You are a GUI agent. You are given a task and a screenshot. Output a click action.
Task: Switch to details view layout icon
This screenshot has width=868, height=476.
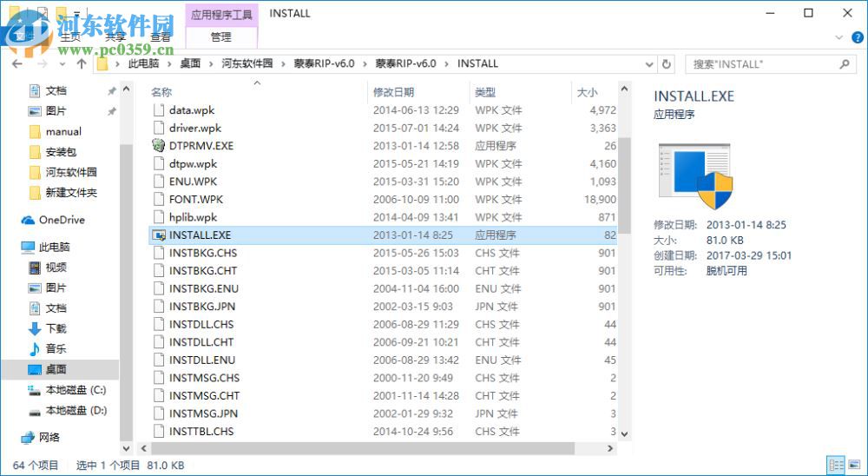[836, 465]
